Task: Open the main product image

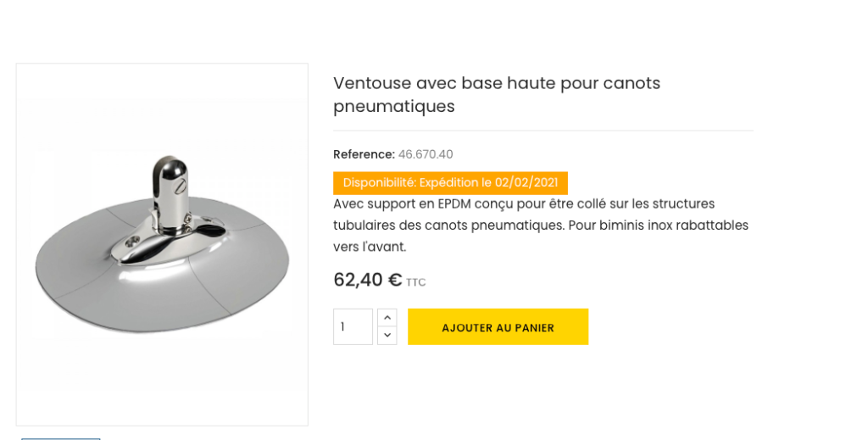Action: 162,244
